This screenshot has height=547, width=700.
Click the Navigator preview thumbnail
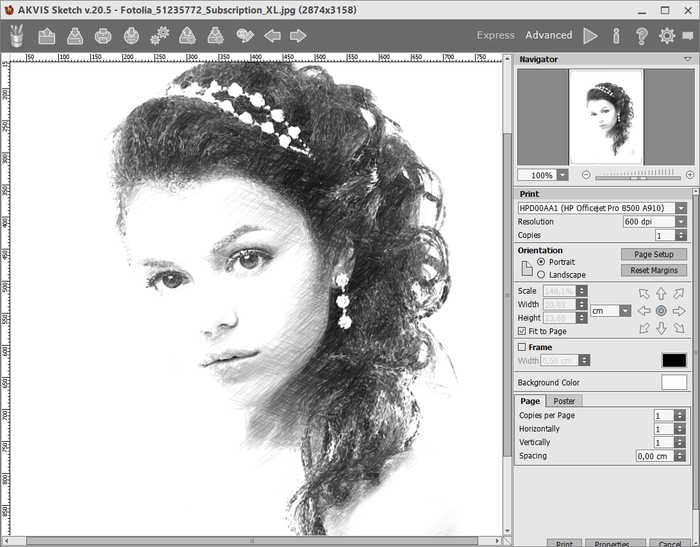(x=606, y=117)
